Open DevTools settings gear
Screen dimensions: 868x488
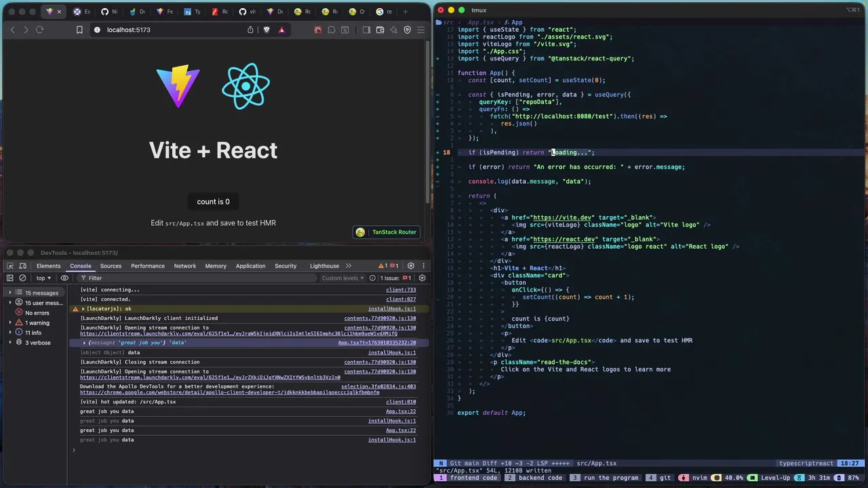410,266
